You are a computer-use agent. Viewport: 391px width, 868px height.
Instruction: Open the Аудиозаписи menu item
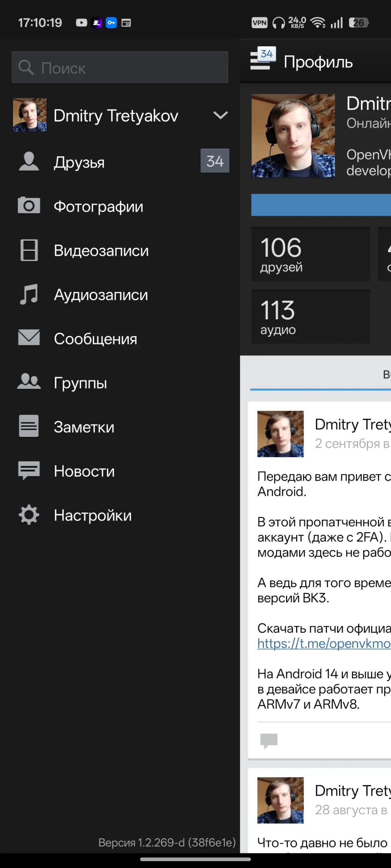(120, 294)
